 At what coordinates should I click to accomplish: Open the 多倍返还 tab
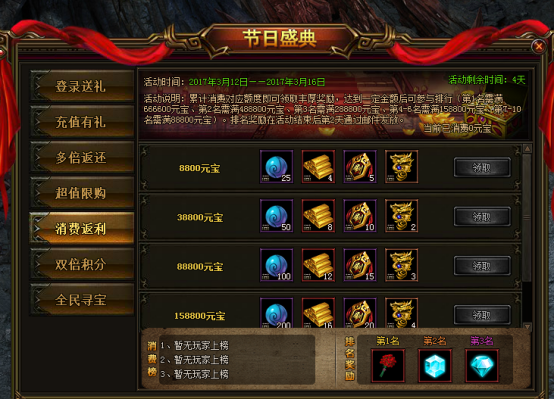tap(82, 157)
